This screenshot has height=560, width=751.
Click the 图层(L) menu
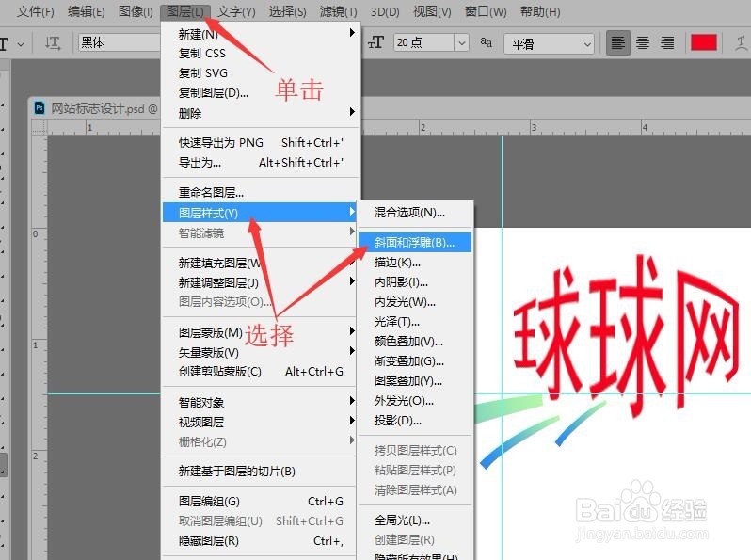[x=184, y=11]
